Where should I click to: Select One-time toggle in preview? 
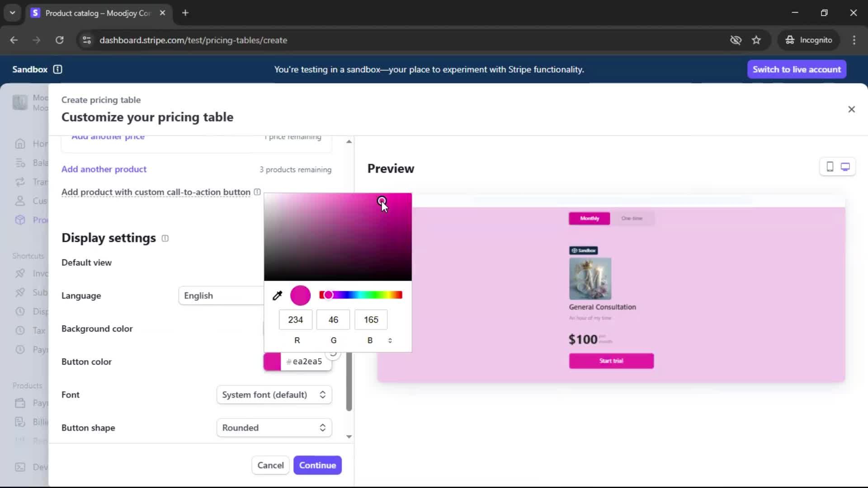point(632,218)
